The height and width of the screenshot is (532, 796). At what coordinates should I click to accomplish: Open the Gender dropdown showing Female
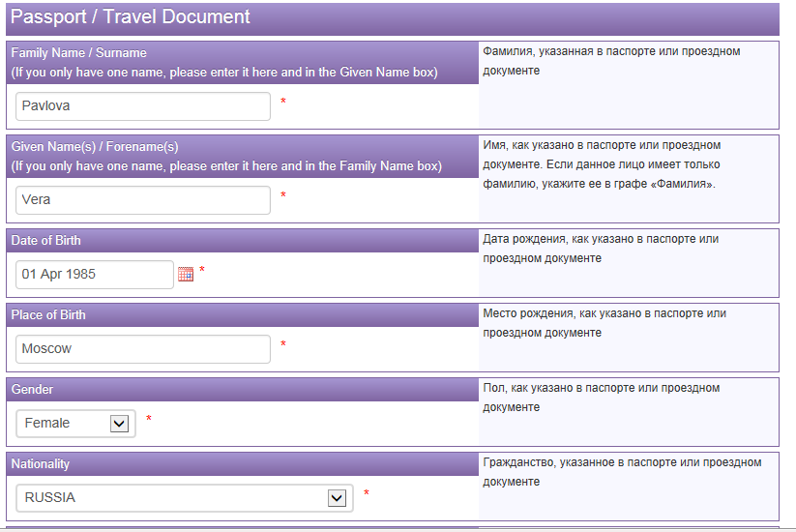76,424
